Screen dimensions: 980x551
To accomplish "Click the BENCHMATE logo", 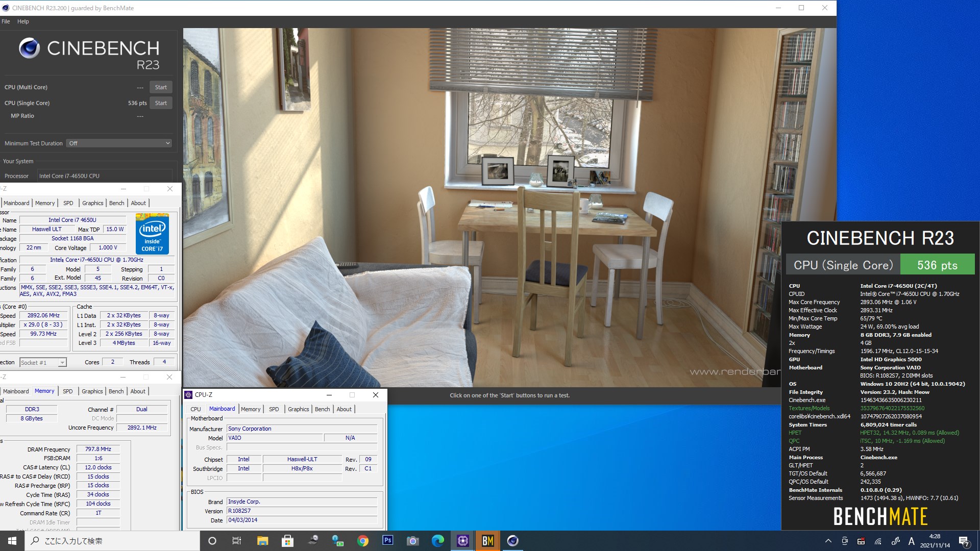I will click(x=880, y=516).
